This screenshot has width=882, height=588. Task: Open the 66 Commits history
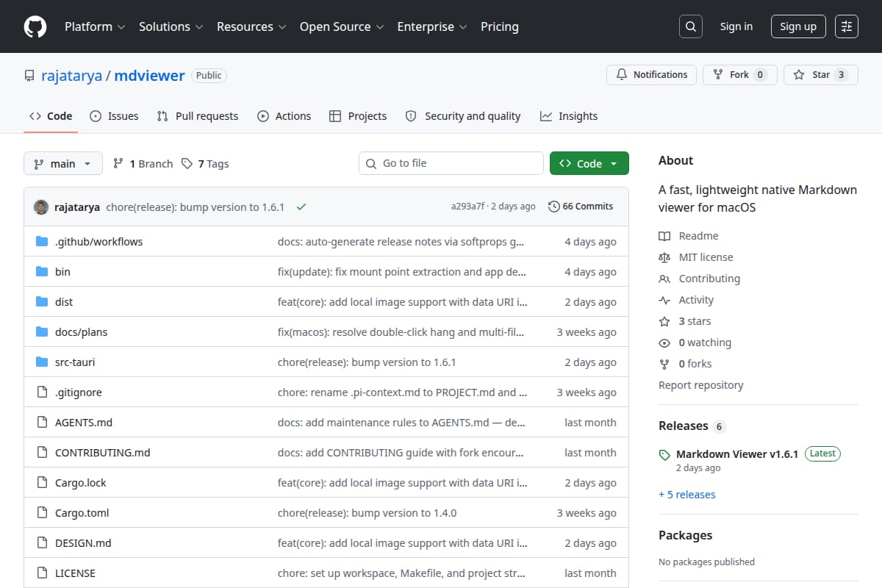(581, 207)
